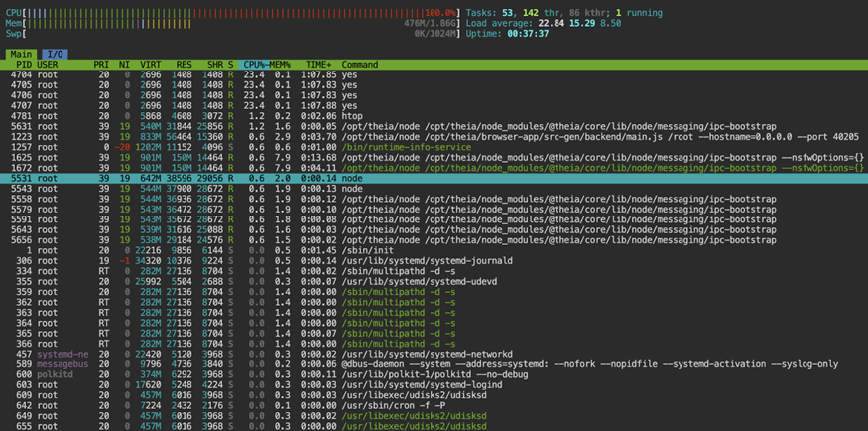Select the cron -f -P process row
868x431 pixels.
click(434, 405)
